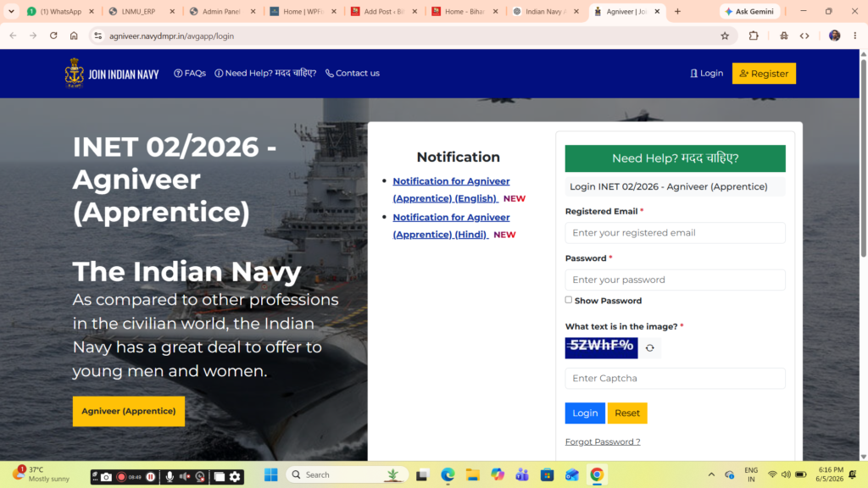The height and width of the screenshot is (488, 868).
Task: Bookmark this page with the star icon
Action: 725,36
